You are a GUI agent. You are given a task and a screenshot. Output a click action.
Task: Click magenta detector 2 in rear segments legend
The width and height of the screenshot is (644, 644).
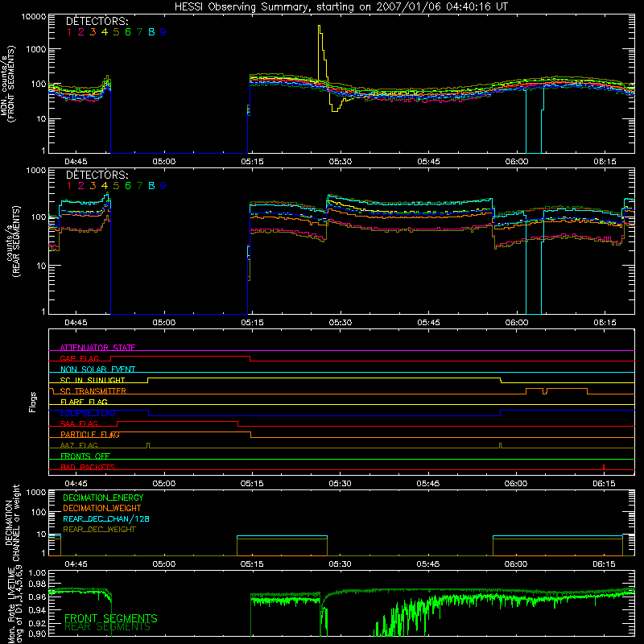(81, 186)
